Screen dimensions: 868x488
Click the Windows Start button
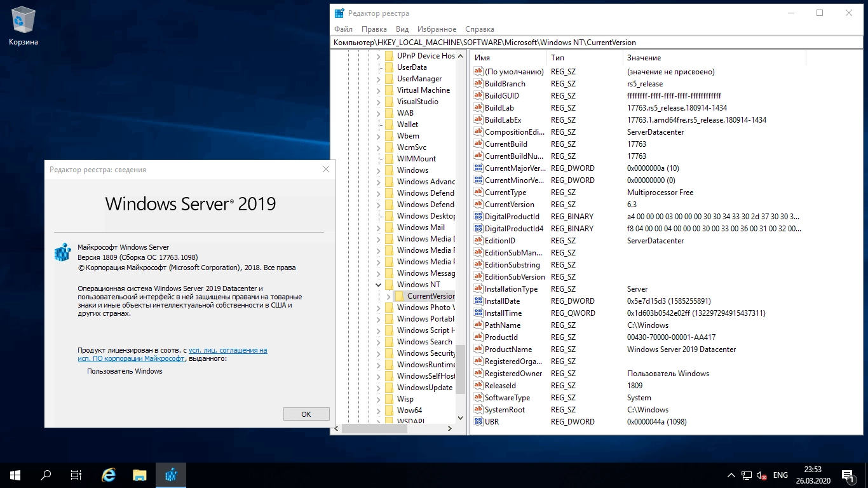click(x=15, y=475)
